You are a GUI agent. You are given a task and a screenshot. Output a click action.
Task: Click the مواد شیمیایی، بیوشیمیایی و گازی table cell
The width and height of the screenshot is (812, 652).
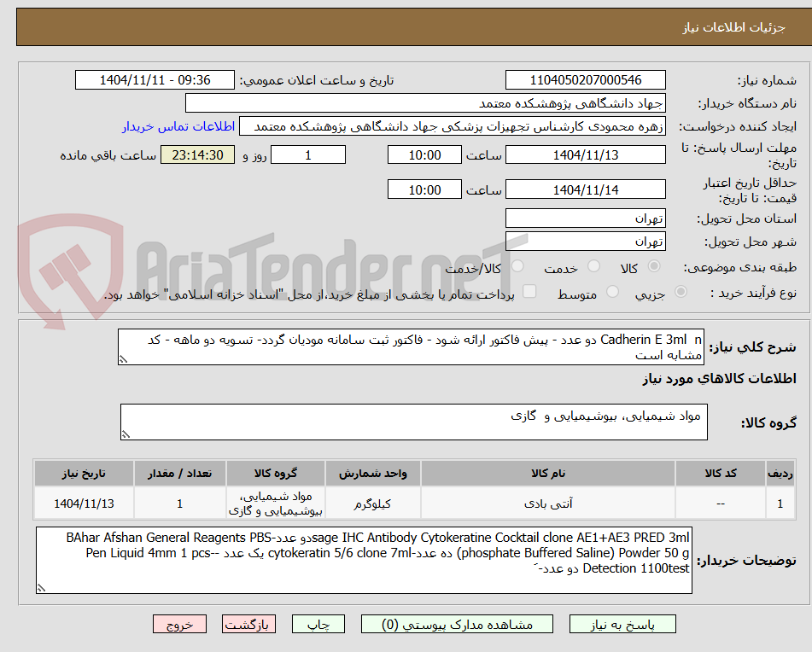pos(276,504)
